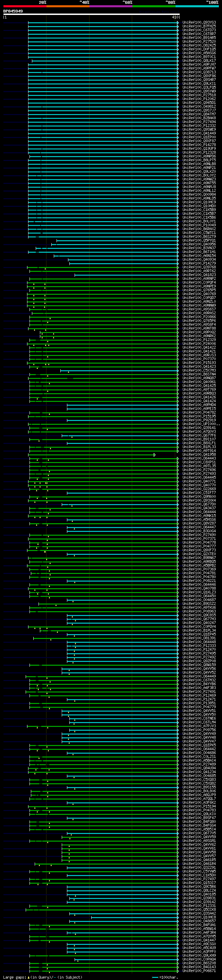Select the label UniRef100_Q41449

pos(199,133)
